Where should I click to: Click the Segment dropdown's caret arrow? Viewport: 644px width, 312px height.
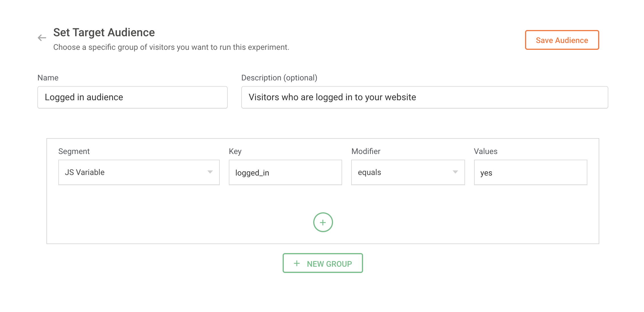click(x=210, y=172)
